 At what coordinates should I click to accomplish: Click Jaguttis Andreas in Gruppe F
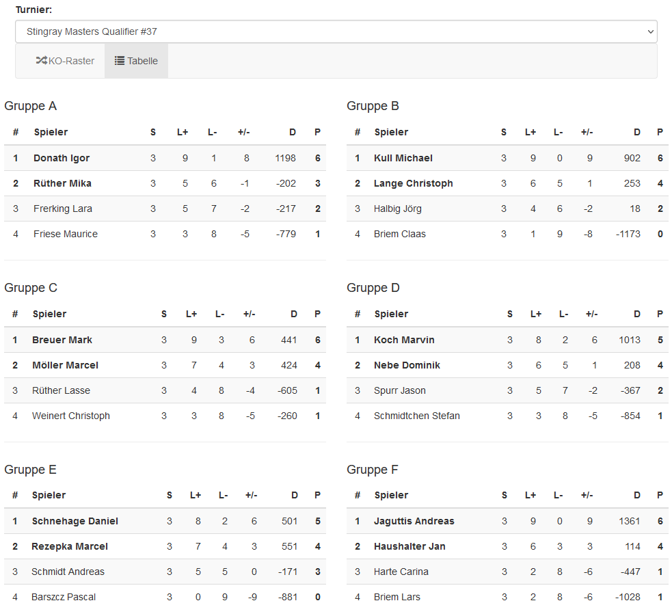(x=414, y=521)
